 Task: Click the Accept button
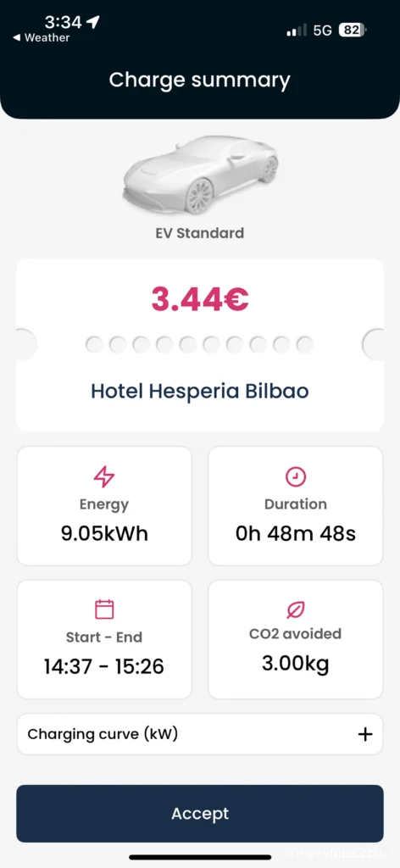point(200,813)
